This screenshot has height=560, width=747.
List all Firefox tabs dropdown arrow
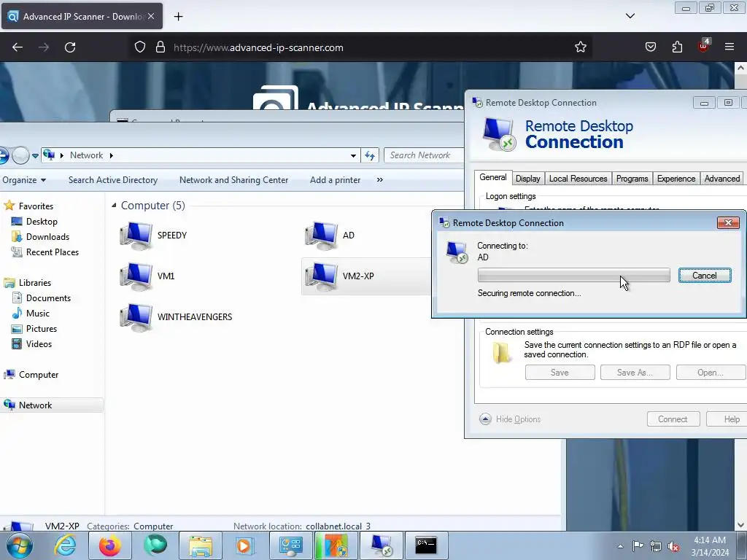coord(630,16)
